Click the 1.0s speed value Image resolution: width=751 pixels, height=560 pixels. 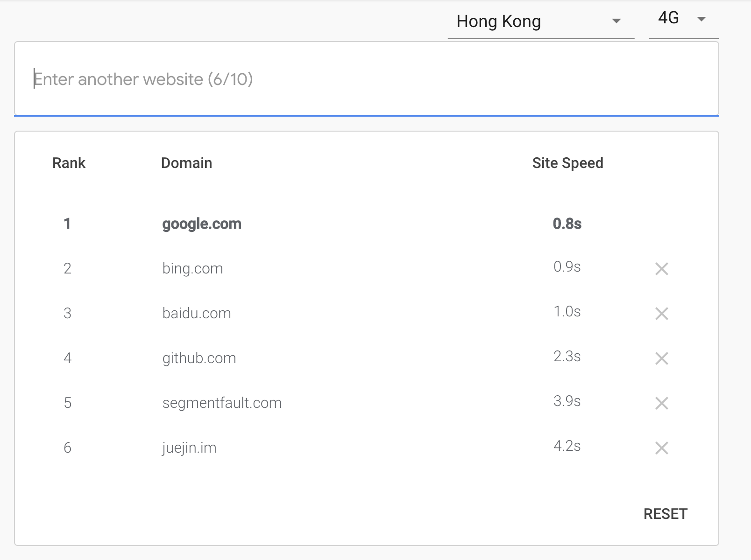(567, 311)
